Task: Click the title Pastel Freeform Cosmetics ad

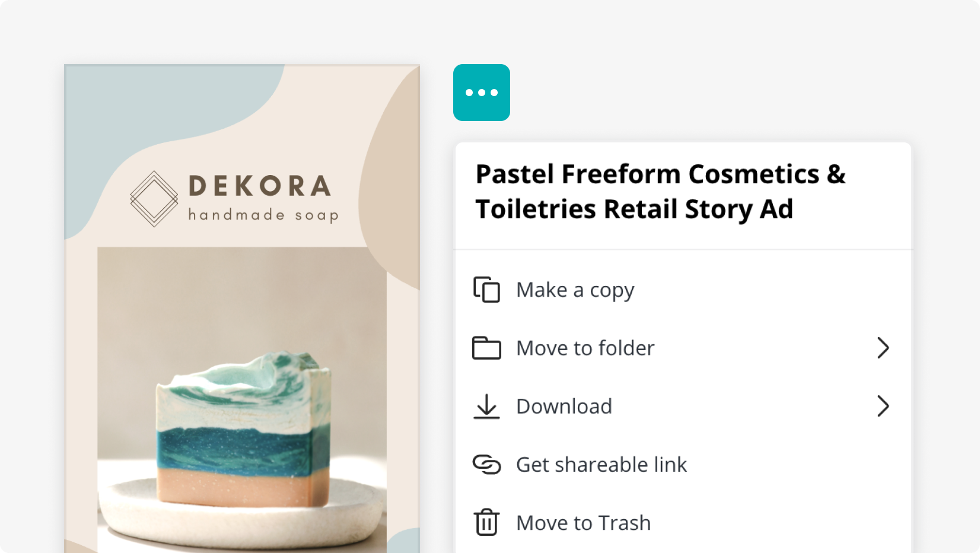Action: tap(660, 191)
